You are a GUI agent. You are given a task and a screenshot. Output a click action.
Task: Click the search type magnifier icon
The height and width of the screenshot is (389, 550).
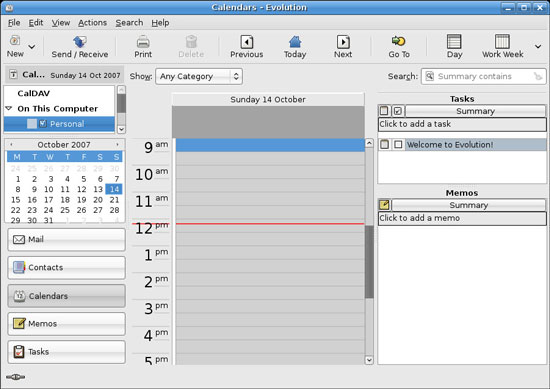click(x=430, y=76)
